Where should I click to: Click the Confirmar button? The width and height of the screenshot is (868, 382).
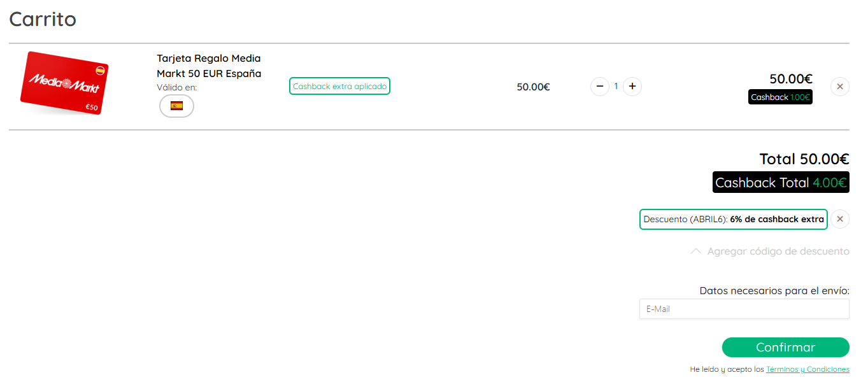786,348
